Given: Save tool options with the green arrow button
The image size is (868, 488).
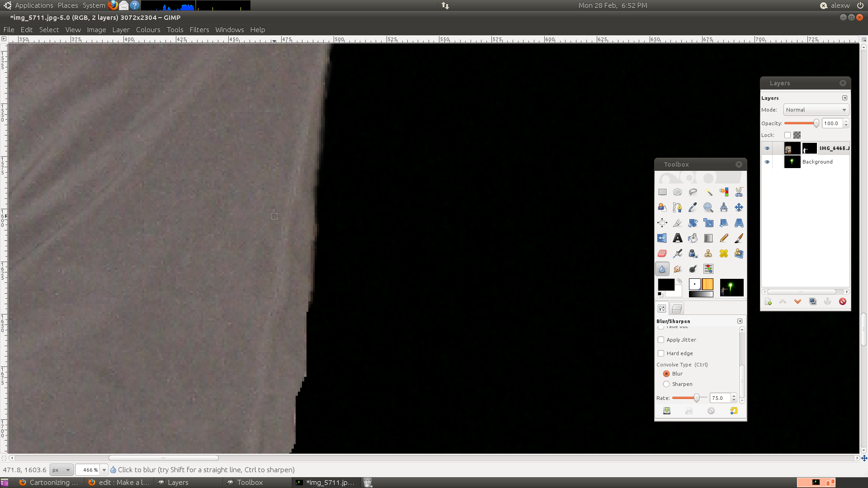Looking at the screenshot, I should [667, 411].
